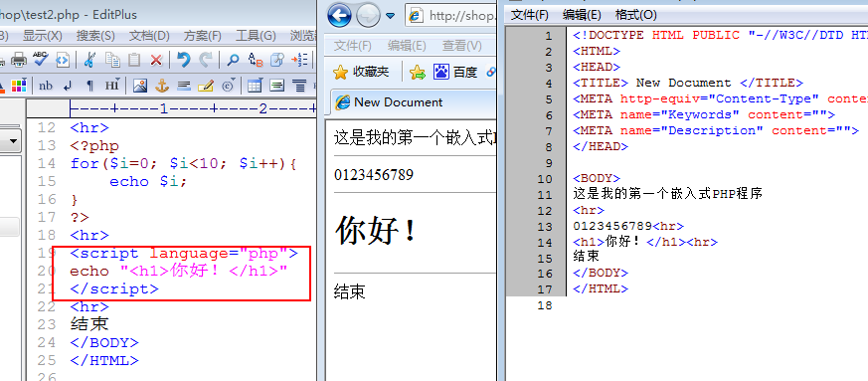Screen dimensions: 868x381
Task: Open the special character © dropdown
Action: pyautogui.click(x=228, y=86)
